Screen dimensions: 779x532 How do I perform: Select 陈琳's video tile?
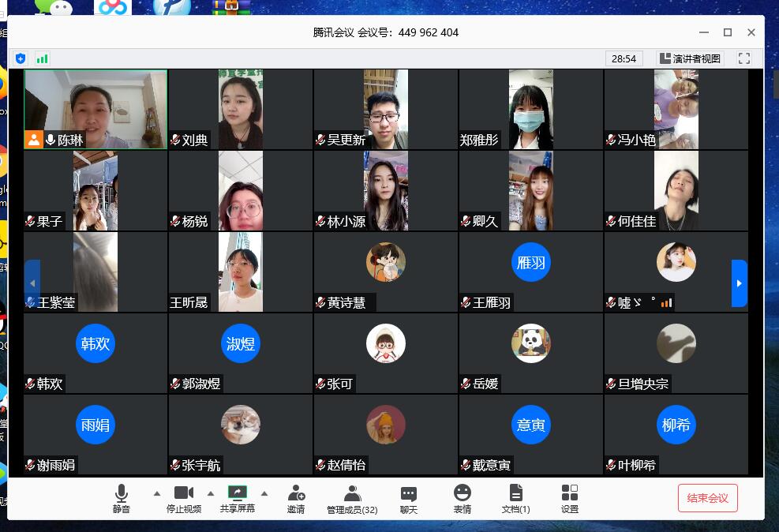click(96, 109)
